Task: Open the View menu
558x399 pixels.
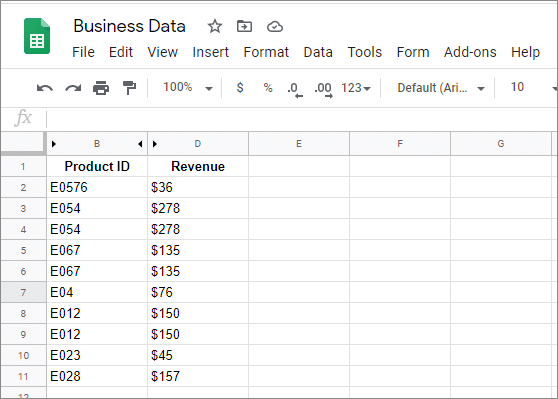Action: (163, 52)
